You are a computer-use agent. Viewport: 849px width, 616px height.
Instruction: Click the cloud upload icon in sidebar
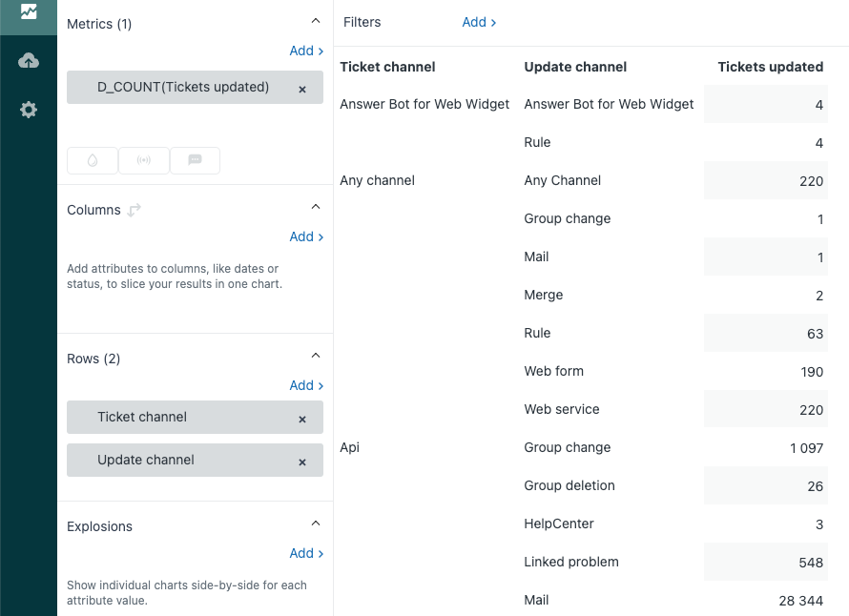pos(29,61)
